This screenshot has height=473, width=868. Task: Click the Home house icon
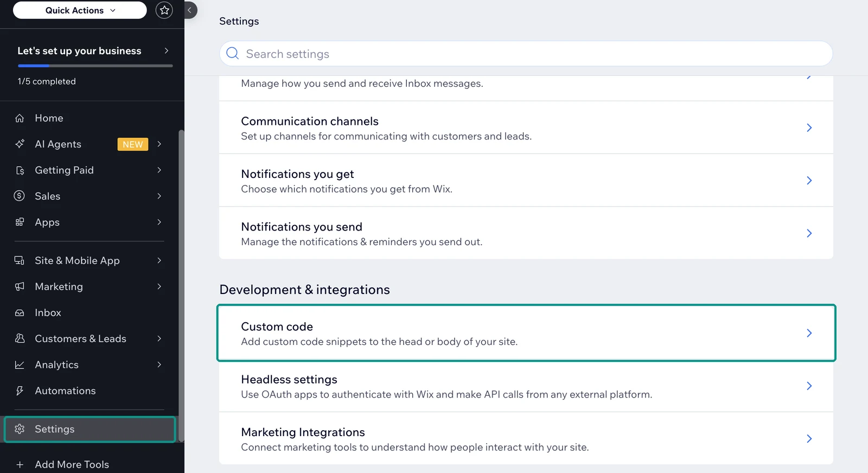click(x=20, y=118)
